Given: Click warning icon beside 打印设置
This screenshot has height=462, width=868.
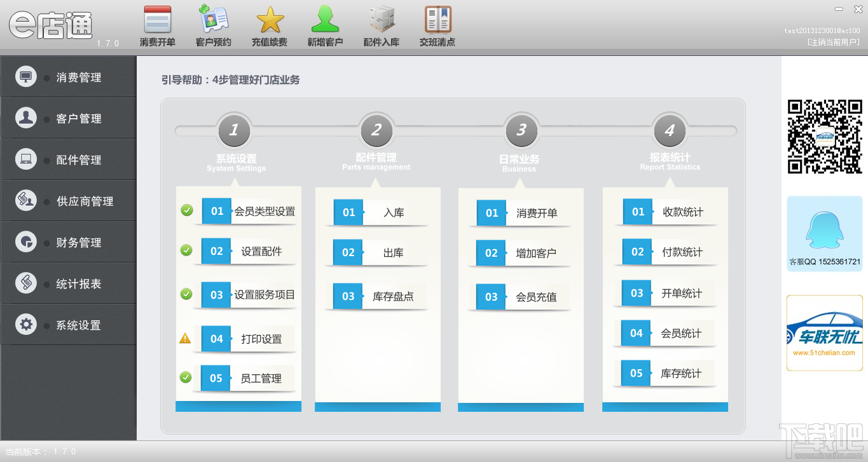Looking at the screenshot, I should tap(185, 338).
